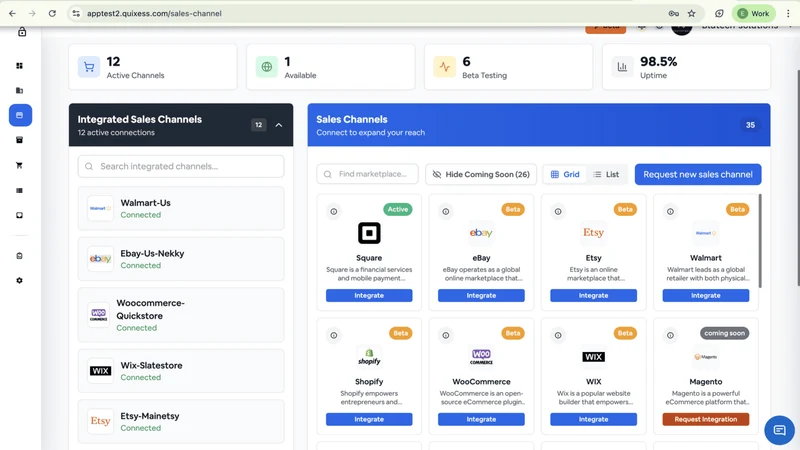Click the page vertical scrollbar
This screenshot has height=450, width=800.
(x=797, y=179)
